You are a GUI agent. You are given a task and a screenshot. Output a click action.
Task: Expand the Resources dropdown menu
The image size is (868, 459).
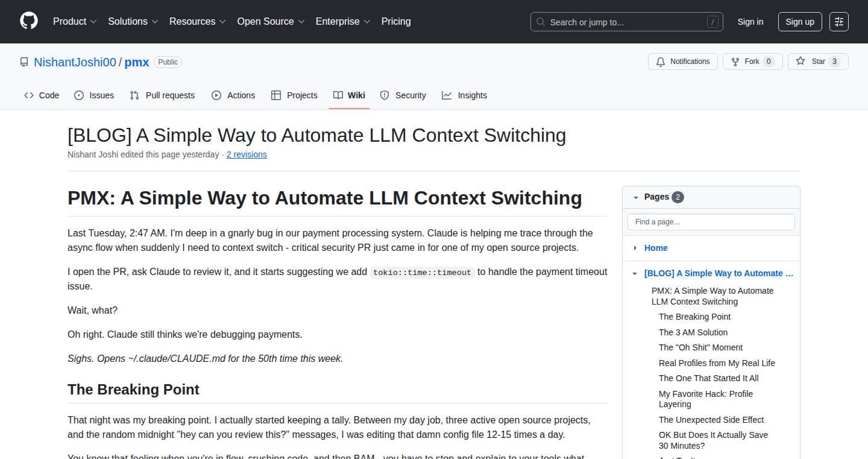point(198,22)
